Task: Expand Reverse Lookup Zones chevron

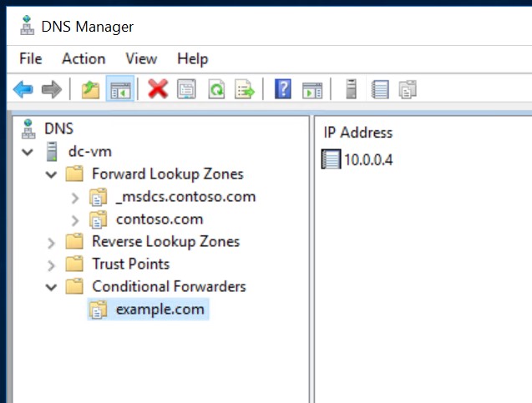Action: point(51,243)
